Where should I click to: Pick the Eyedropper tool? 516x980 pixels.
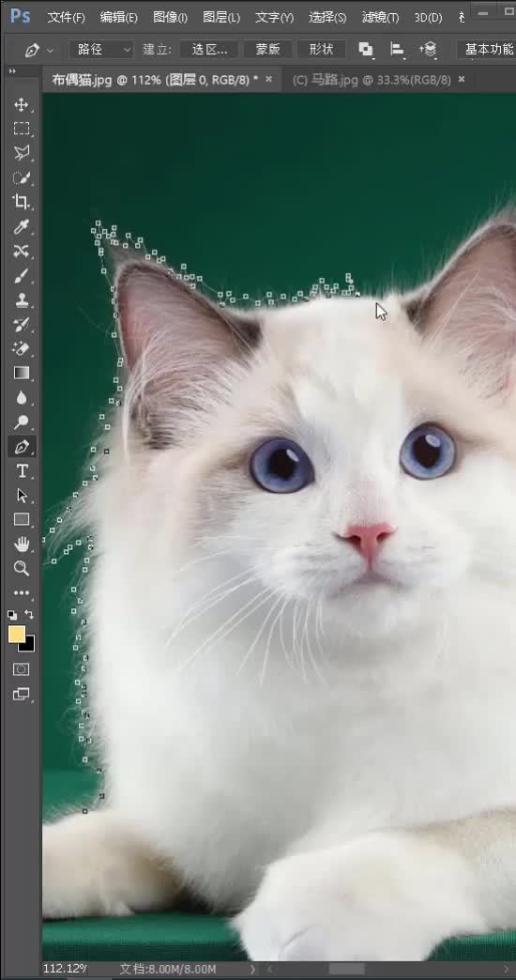point(22,226)
